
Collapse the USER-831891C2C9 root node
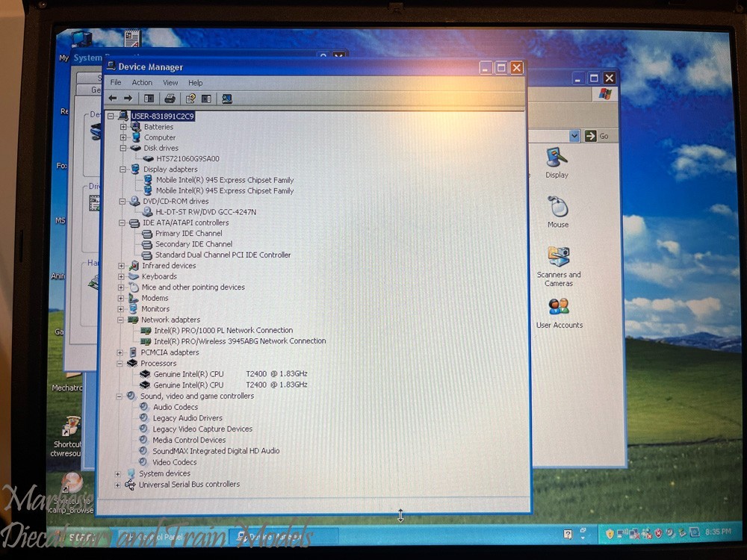pyautogui.click(x=111, y=116)
